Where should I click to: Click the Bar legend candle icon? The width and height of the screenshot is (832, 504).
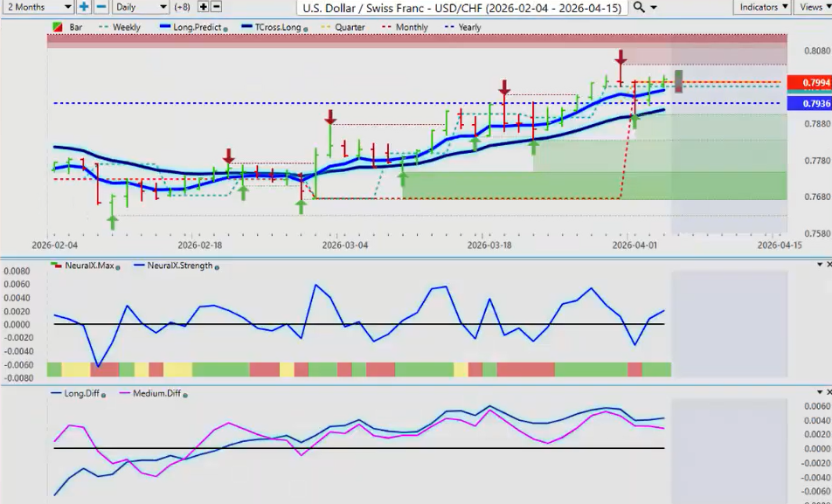click(58, 27)
